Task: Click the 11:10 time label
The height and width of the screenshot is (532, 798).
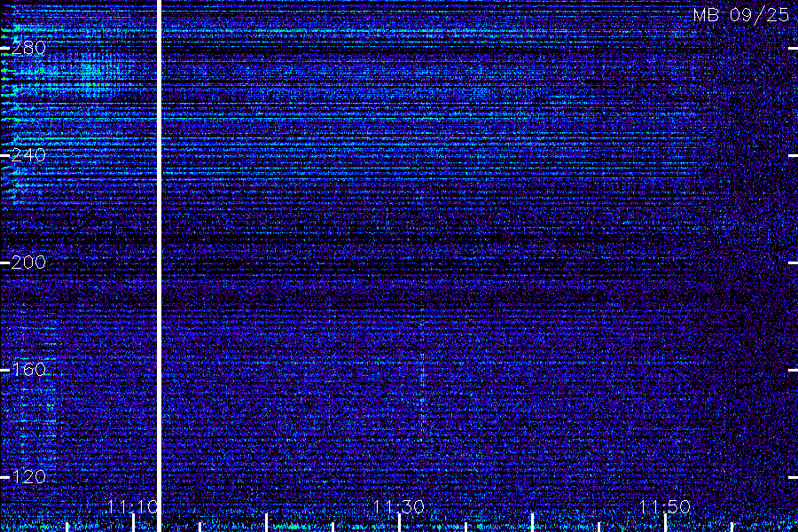Action: pyautogui.click(x=132, y=507)
